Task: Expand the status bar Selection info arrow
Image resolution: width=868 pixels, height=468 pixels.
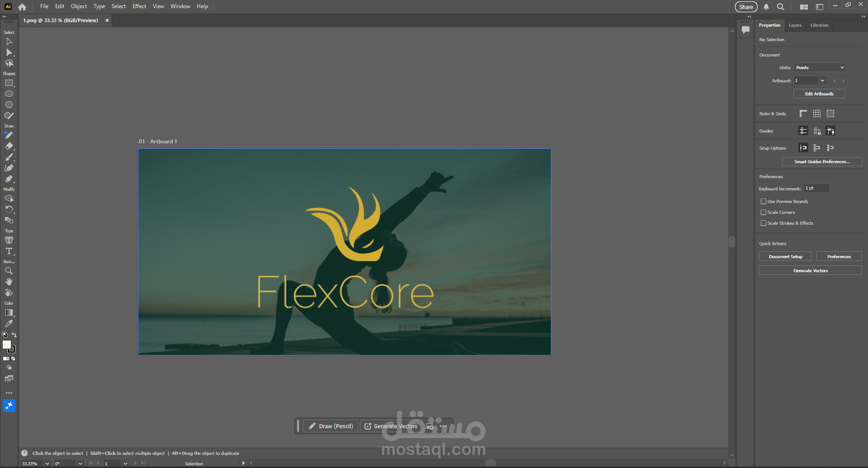Action: tap(243, 463)
